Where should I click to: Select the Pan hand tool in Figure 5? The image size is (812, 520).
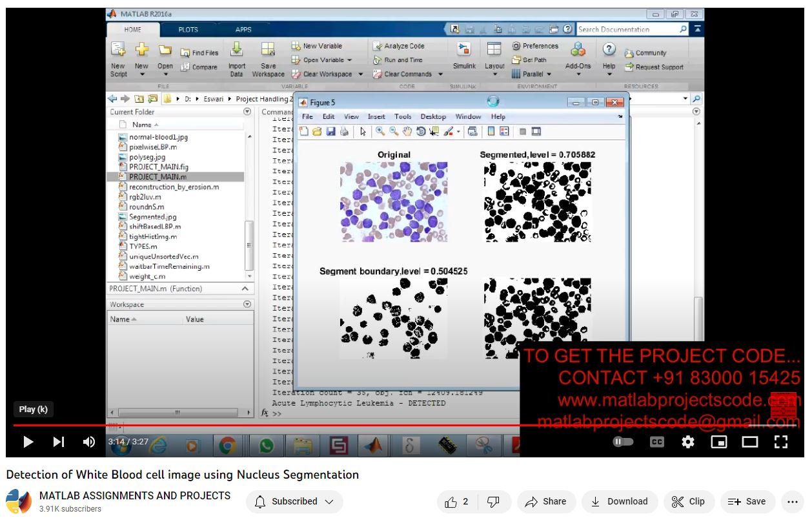[407, 131]
